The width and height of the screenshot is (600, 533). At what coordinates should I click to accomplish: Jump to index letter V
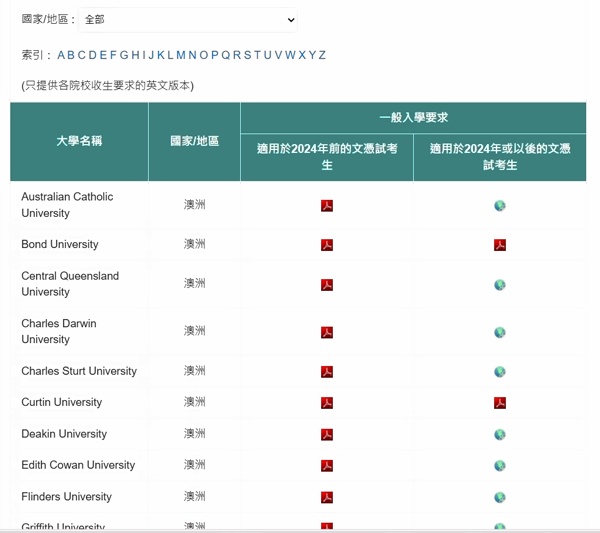(x=278, y=55)
